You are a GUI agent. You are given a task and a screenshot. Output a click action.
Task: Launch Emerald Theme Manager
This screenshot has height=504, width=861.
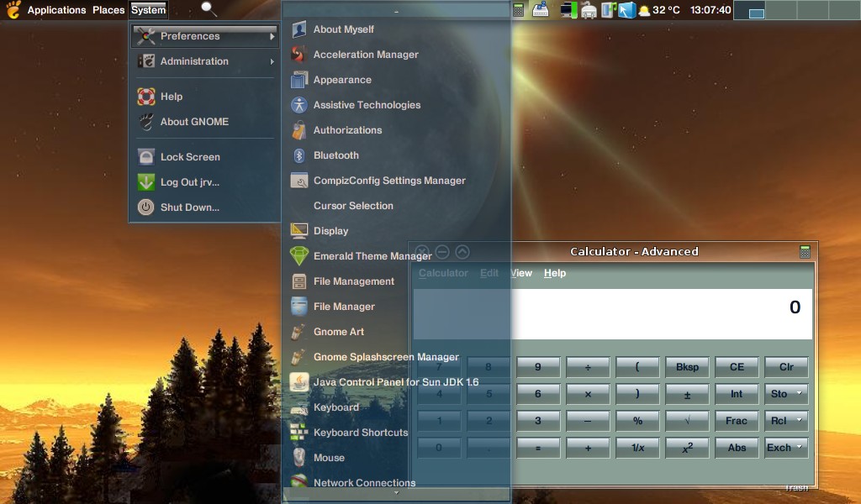coord(395,256)
